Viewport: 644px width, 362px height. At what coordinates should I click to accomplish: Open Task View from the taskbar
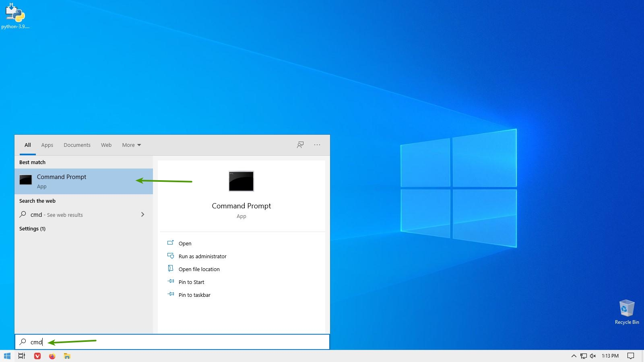tap(22, 356)
